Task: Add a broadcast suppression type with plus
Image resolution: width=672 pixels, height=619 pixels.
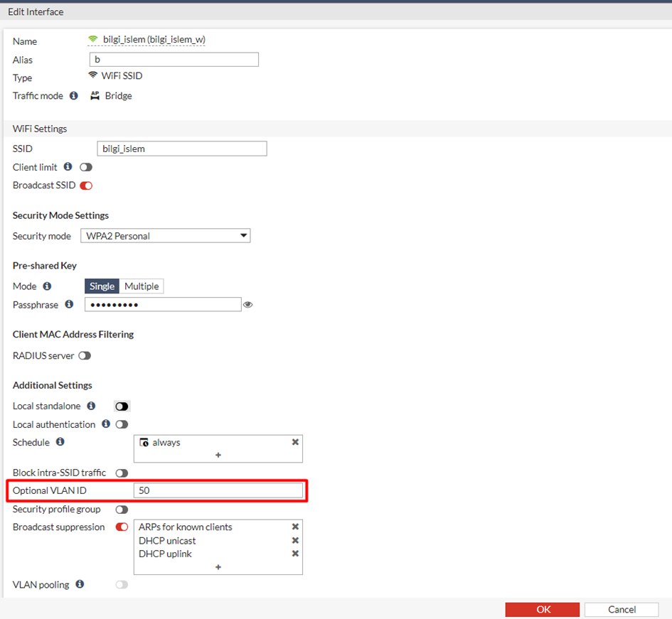Action: coord(218,567)
